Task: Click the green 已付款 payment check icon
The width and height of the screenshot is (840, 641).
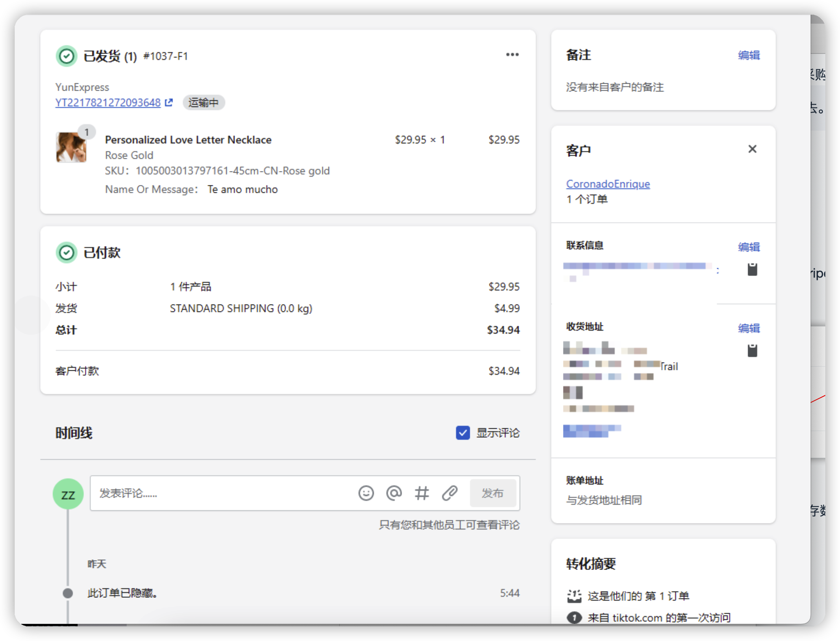Action: (x=67, y=252)
